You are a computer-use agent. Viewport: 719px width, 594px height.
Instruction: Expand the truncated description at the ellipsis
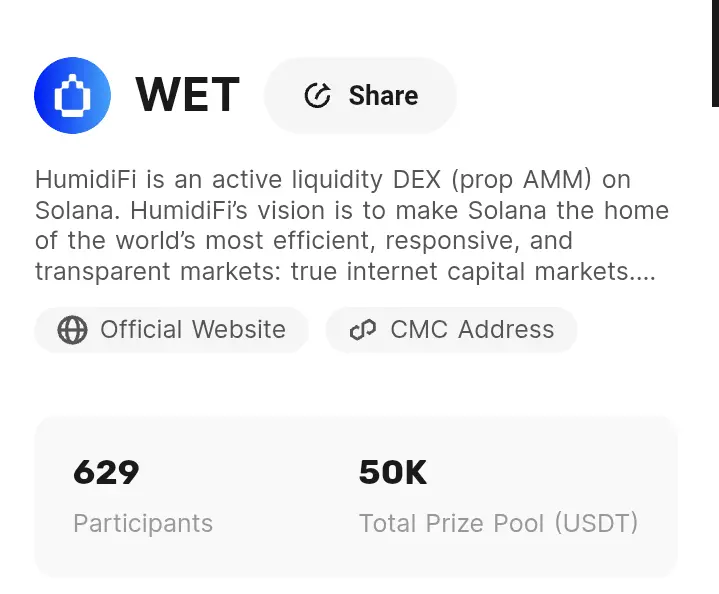pos(645,271)
